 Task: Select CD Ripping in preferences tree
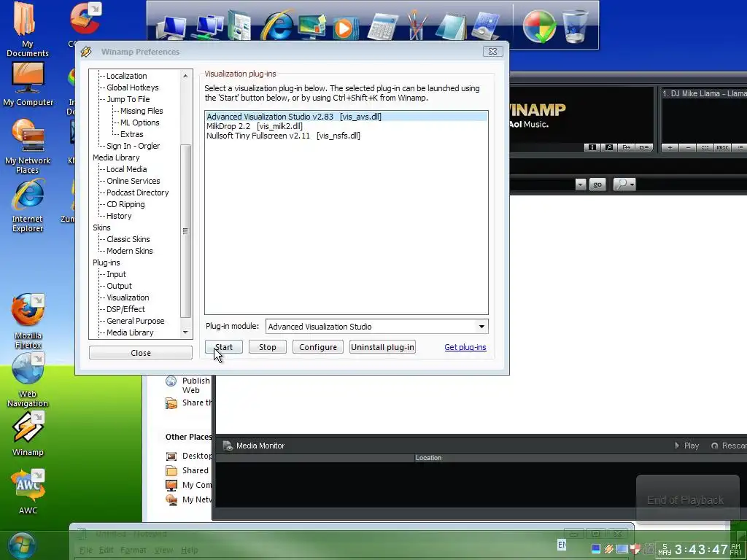(125, 204)
